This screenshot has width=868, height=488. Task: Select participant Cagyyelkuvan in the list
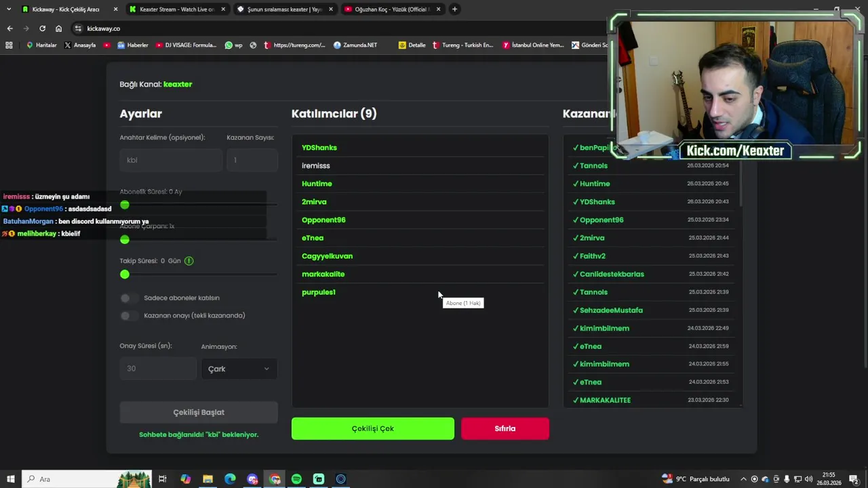tap(327, 256)
